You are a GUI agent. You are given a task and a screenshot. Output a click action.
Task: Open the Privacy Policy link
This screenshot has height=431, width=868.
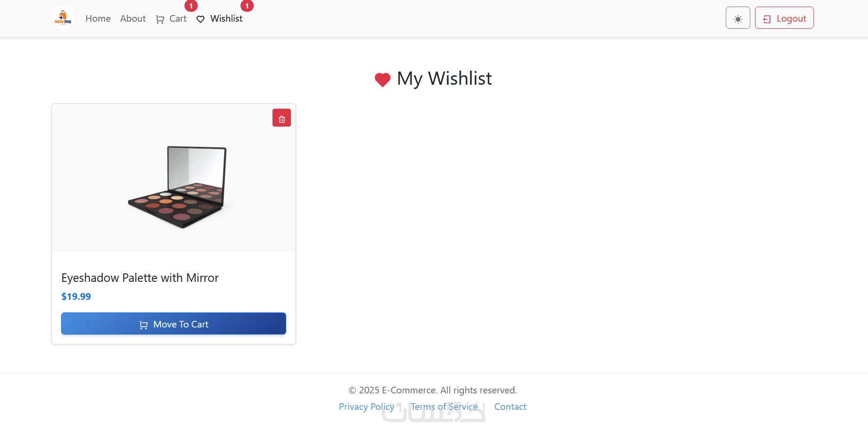pos(367,407)
